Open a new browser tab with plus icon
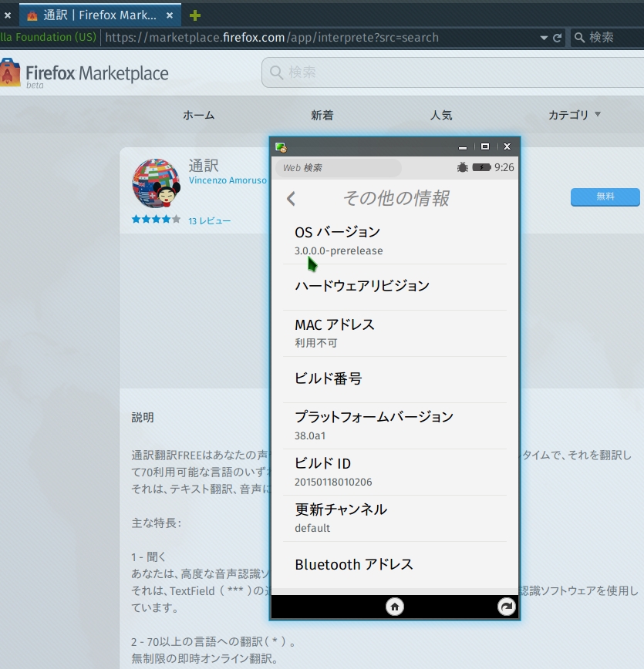 click(x=195, y=15)
